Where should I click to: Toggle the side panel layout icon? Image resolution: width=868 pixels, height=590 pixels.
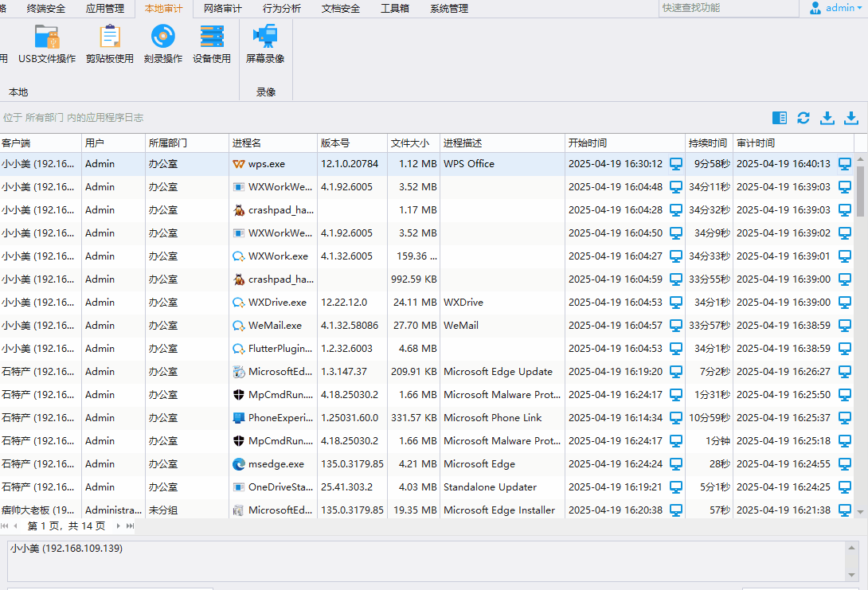[x=780, y=118]
